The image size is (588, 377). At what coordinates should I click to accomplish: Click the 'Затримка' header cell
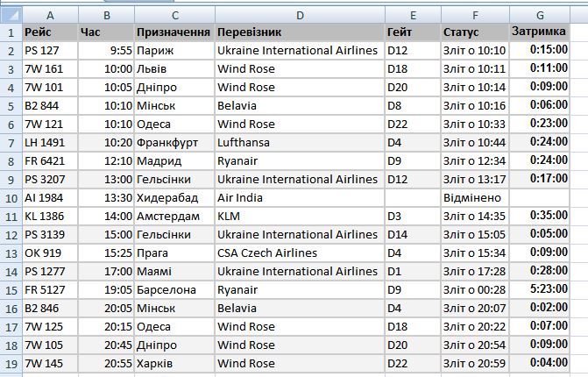tap(540, 32)
